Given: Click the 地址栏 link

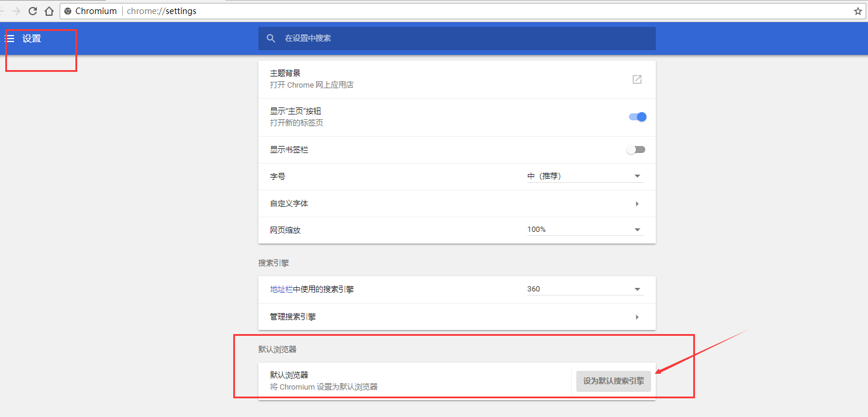Looking at the screenshot, I should 281,289.
